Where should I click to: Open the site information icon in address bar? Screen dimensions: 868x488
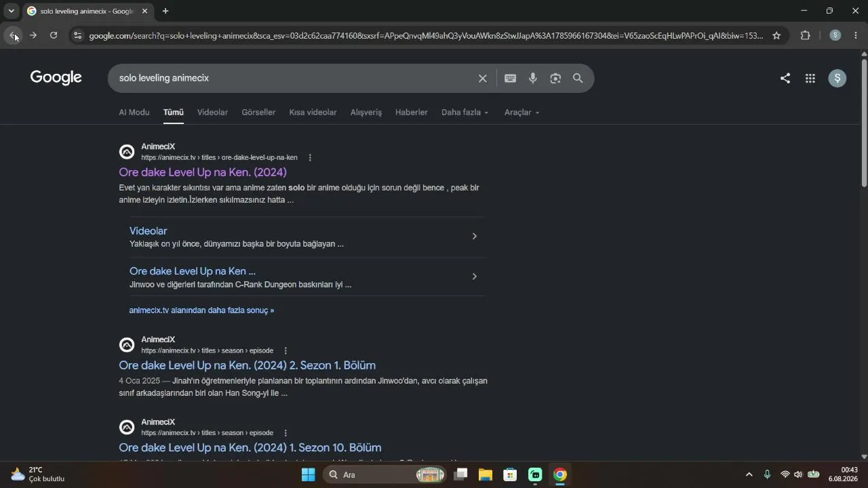pyautogui.click(x=77, y=36)
